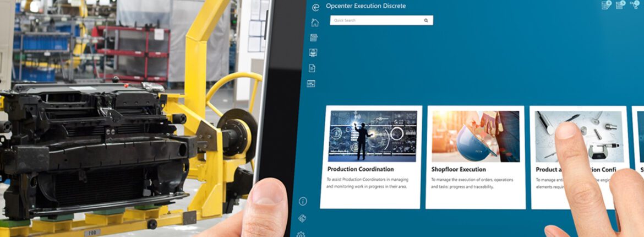The width and height of the screenshot is (644, 237).
Task: Open the Shopfloor Execution card image
Action: point(476,137)
